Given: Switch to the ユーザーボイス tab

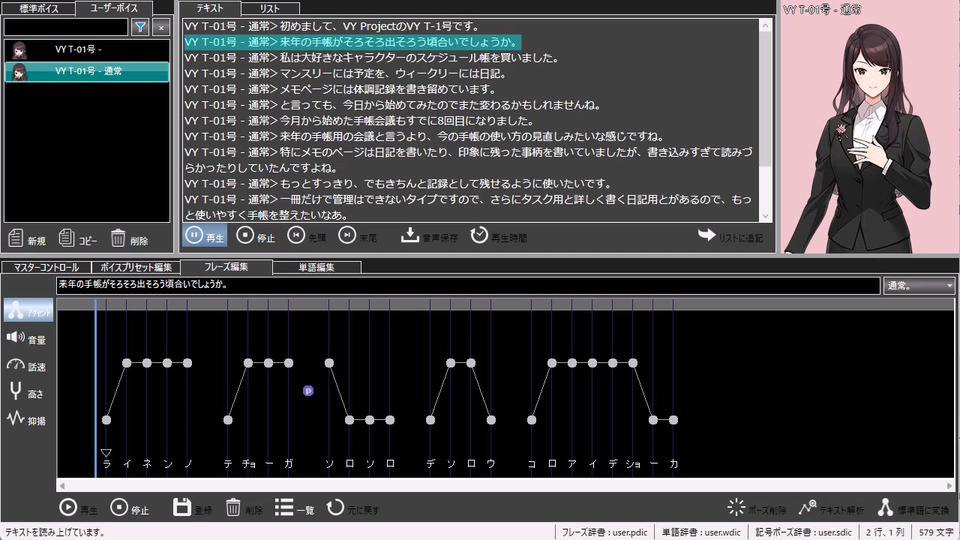Looking at the screenshot, I should click(114, 8).
